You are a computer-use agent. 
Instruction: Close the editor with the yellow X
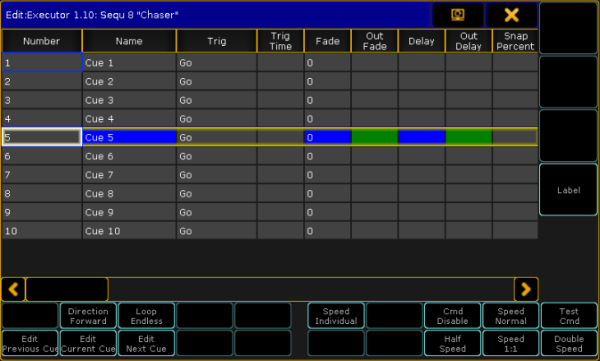(x=511, y=15)
